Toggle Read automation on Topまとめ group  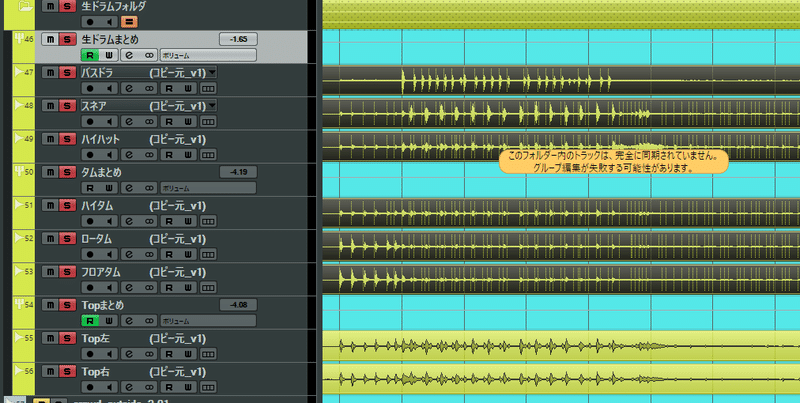click(90, 321)
